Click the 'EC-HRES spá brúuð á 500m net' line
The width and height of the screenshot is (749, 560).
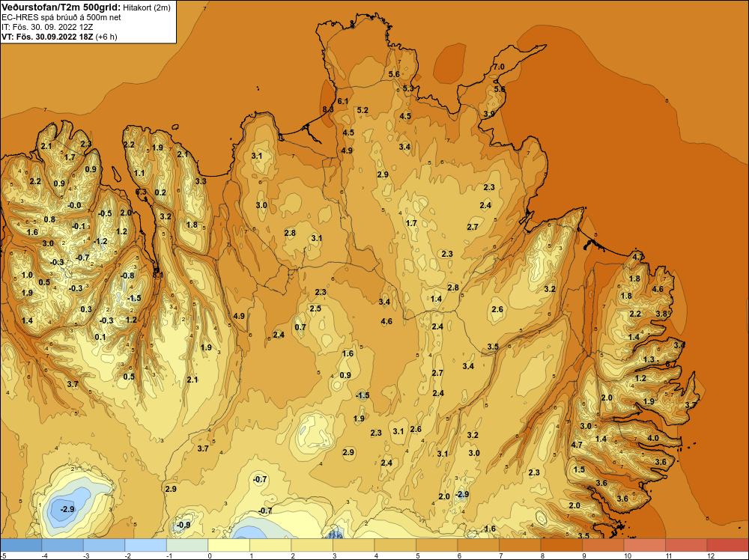tap(61, 17)
